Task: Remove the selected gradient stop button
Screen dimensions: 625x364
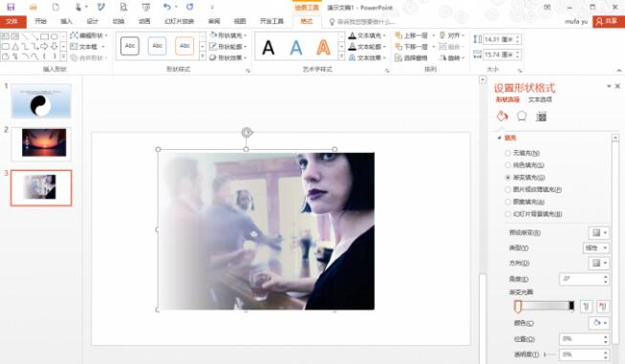Action: (x=602, y=306)
